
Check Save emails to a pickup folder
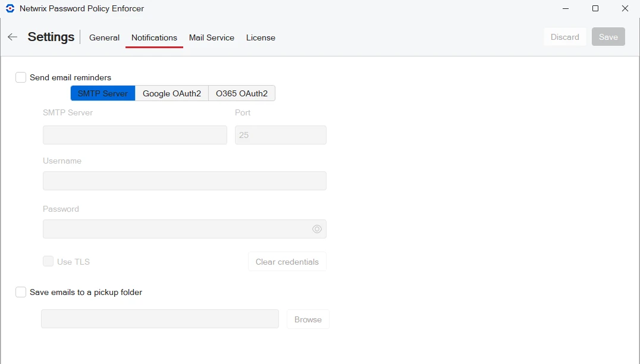click(x=21, y=292)
